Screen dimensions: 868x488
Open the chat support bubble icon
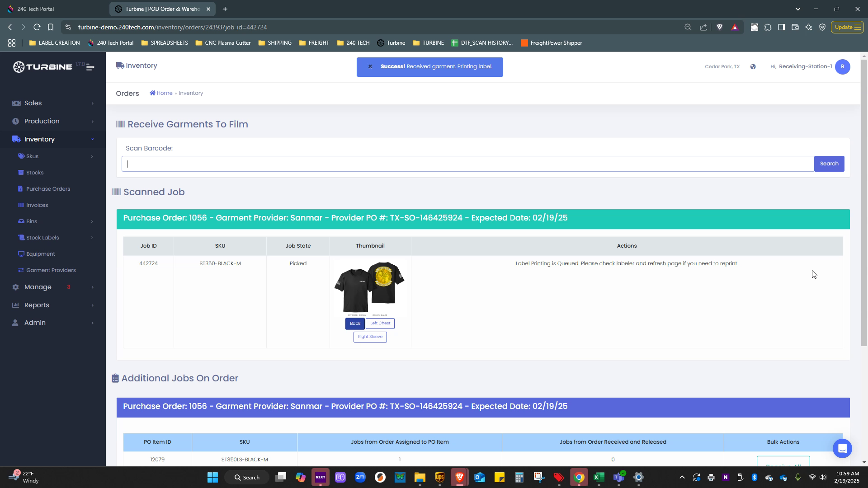[842, 448]
